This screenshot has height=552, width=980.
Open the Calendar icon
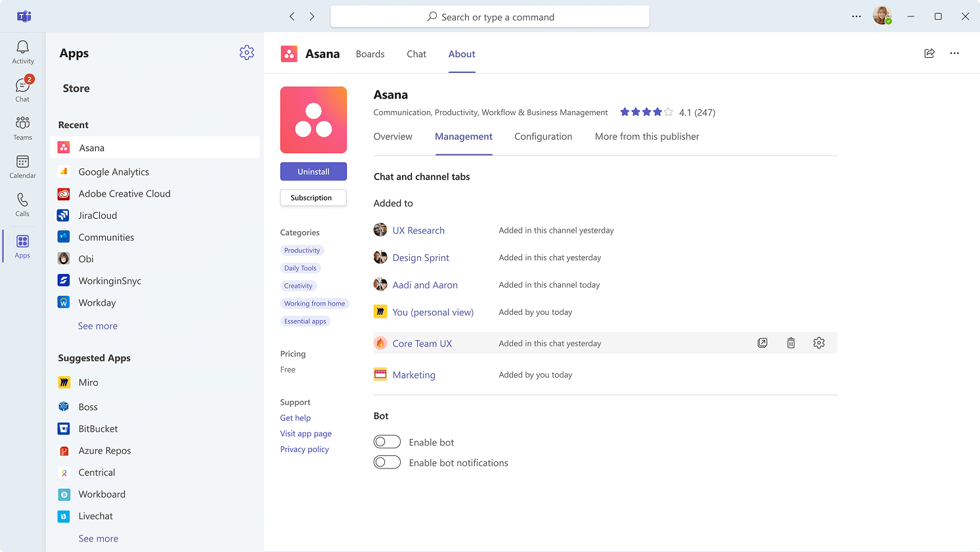click(22, 166)
